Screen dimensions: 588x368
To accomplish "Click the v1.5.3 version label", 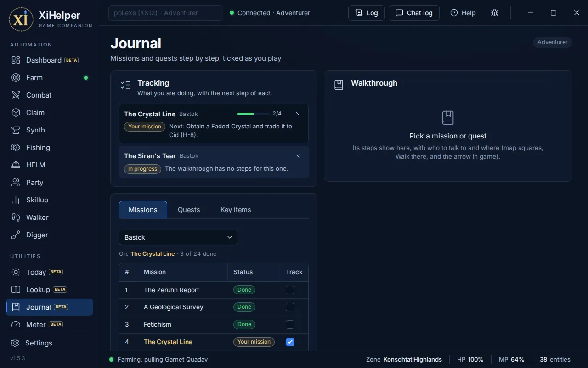I will pos(17,358).
